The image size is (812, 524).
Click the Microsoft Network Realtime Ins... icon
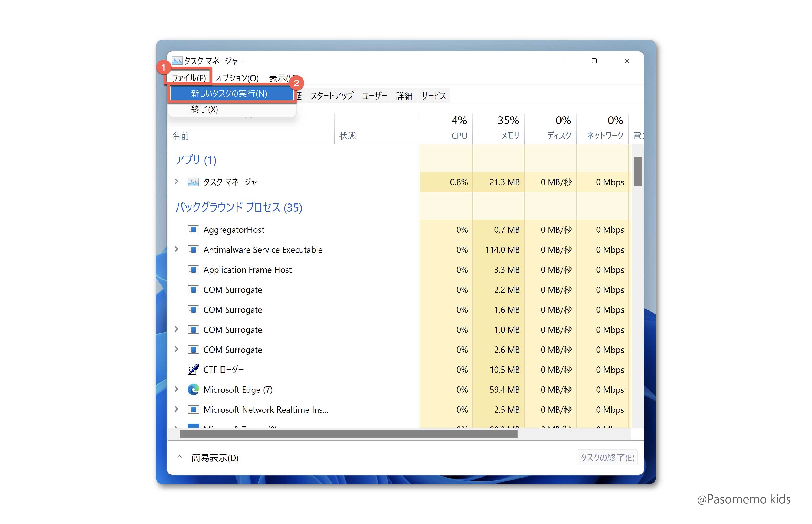193,410
